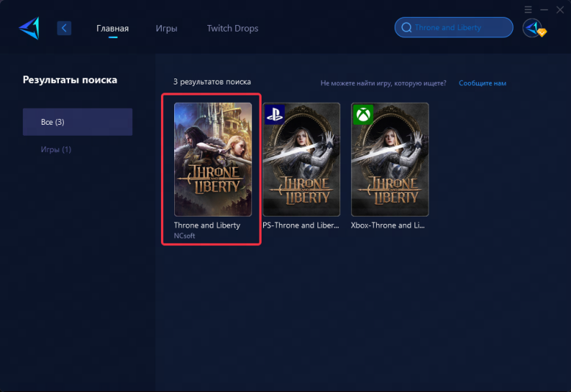Click the NCsoft publisher label

184,236
